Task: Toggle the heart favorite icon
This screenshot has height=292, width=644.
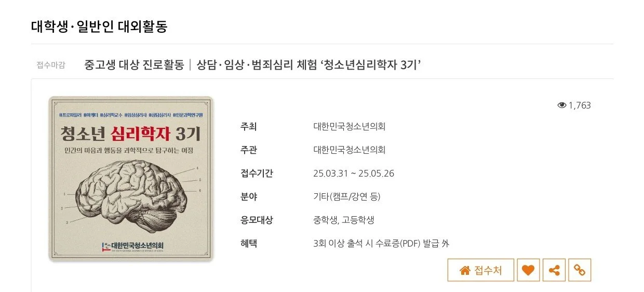Action: click(528, 270)
